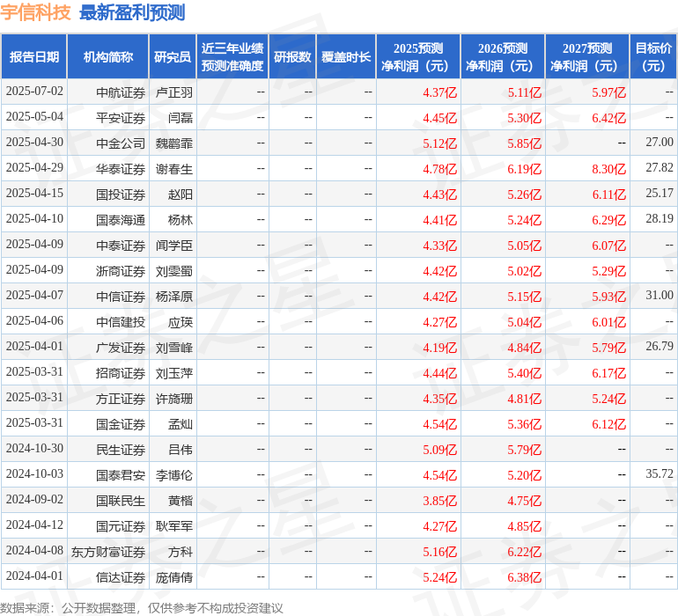Screen dimensions: 678x616
Task: Select the 2027预测净利润 column header
Action: click(587, 56)
